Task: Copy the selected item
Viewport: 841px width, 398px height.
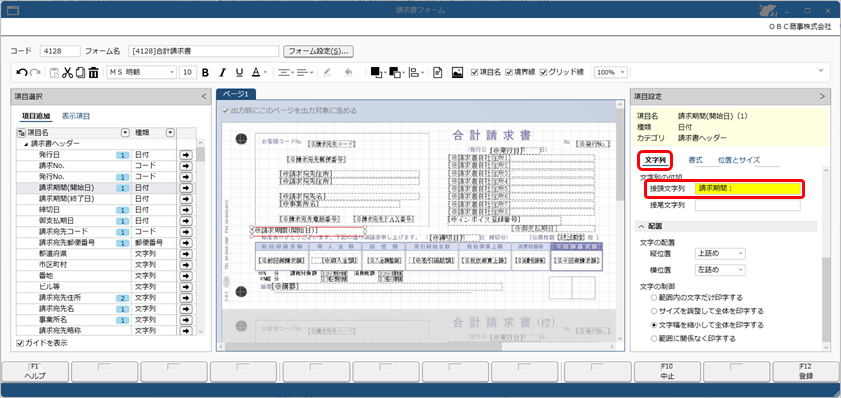Action: click(80, 72)
